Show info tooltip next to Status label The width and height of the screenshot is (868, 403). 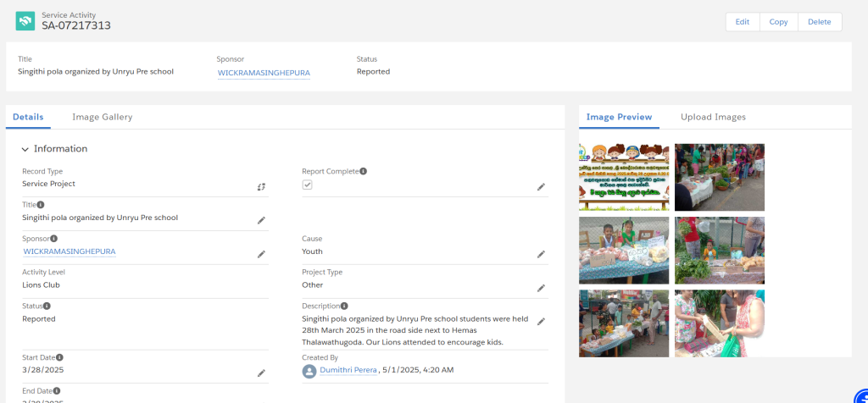click(47, 306)
